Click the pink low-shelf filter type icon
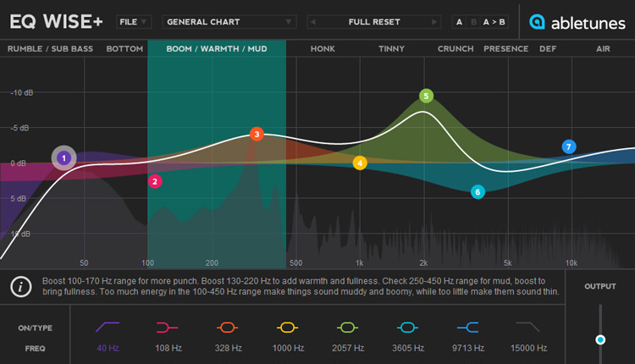 (167, 327)
